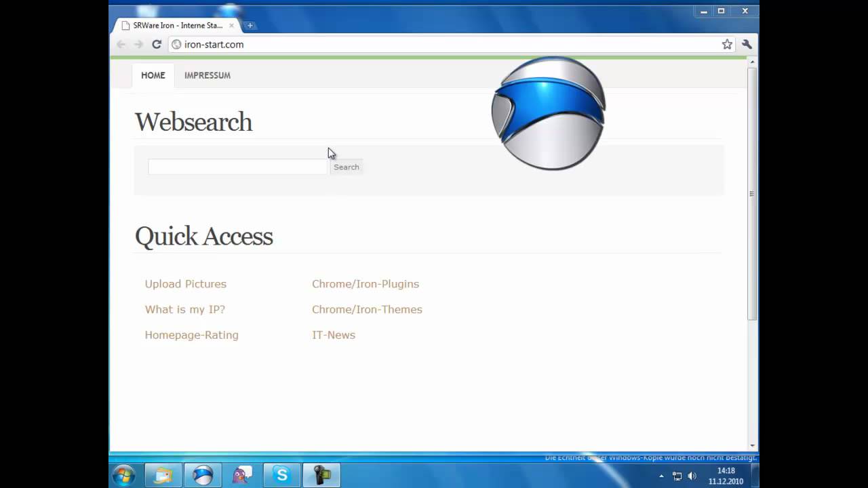Open the wrench settings menu

pos(747,44)
